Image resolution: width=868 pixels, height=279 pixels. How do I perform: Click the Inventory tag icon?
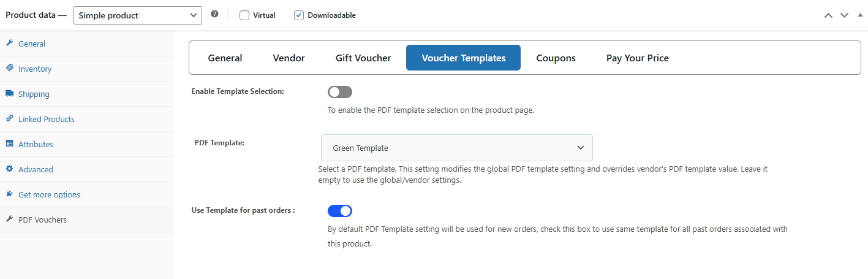point(10,69)
